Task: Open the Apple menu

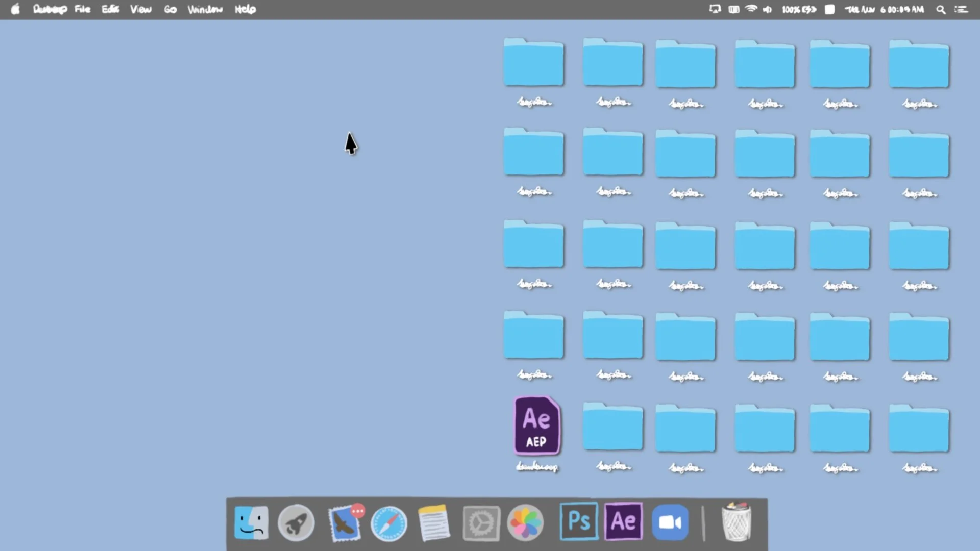Action: pos(15,9)
